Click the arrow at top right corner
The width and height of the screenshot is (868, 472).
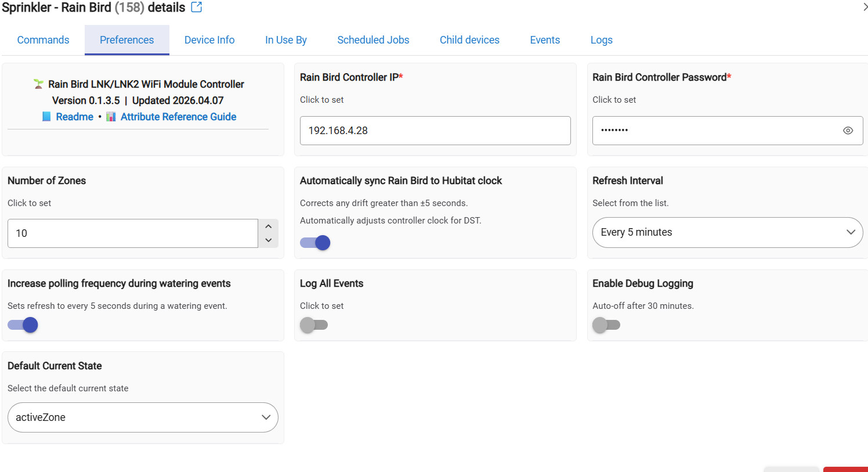click(865, 7)
